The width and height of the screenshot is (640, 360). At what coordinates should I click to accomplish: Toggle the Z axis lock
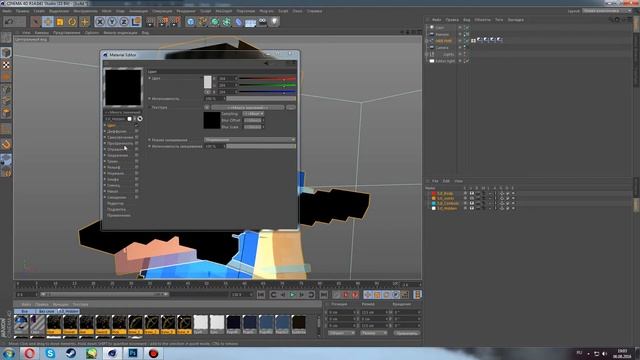point(124,21)
